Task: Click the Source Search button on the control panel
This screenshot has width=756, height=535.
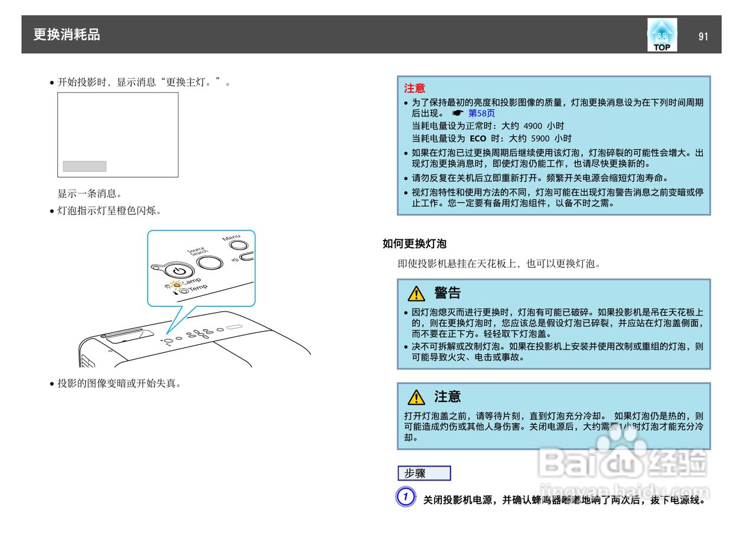Action: [210, 262]
